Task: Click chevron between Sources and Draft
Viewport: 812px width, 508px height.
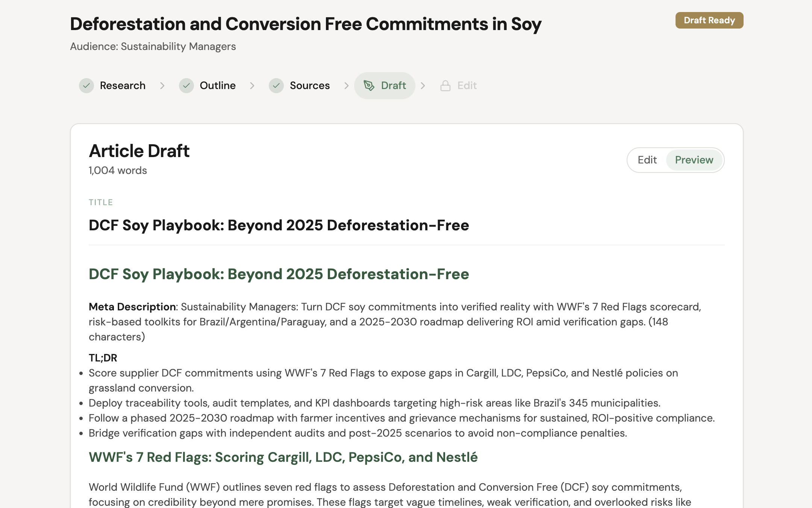Action: pyautogui.click(x=346, y=86)
